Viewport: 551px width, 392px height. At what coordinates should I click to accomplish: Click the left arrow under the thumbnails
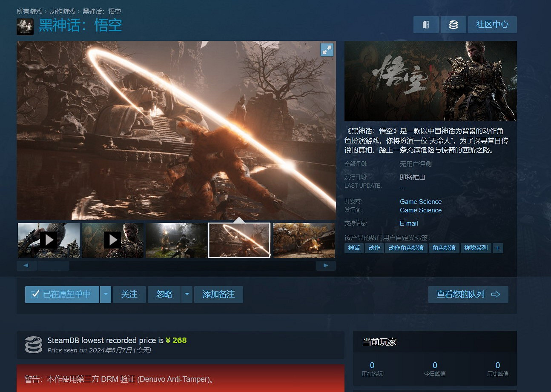(26, 265)
